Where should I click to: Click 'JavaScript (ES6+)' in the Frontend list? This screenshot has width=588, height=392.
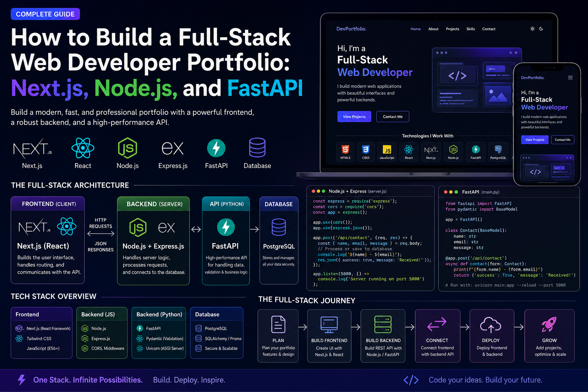(43, 348)
